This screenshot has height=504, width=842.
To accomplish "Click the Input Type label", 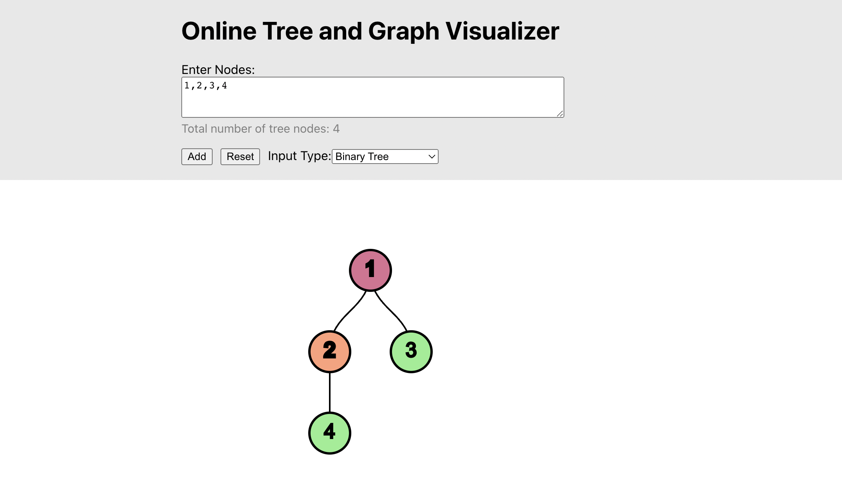I will point(300,156).
